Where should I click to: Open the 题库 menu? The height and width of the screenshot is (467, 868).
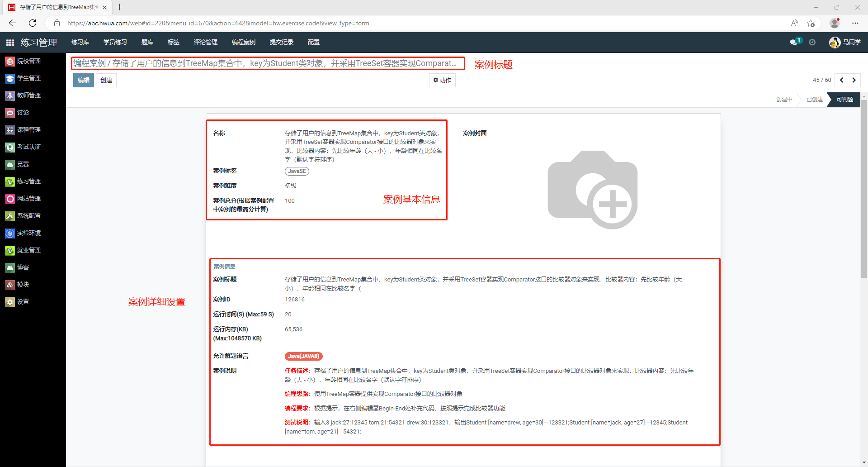point(147,42)
